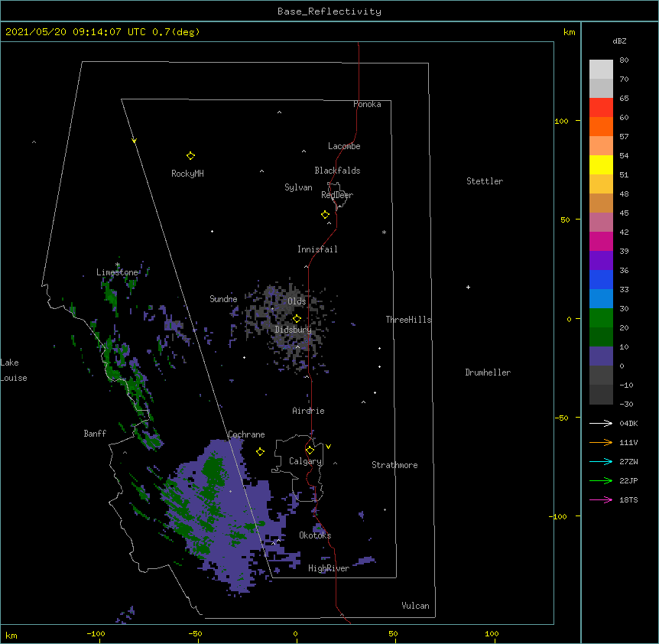Select the cyan 27ZW arrow legend
Viewport: 659px width, 644px height.
click(x=601, y=461)
